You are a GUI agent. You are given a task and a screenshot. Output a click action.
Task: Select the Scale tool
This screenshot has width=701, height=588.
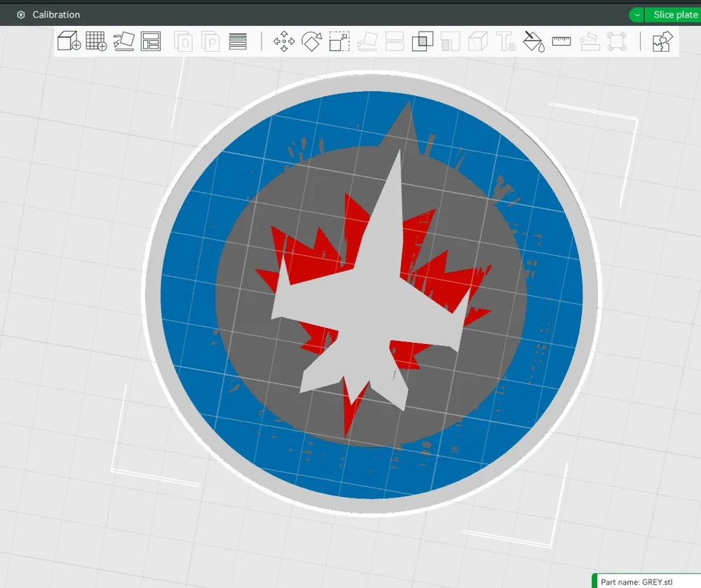(339, 41)
